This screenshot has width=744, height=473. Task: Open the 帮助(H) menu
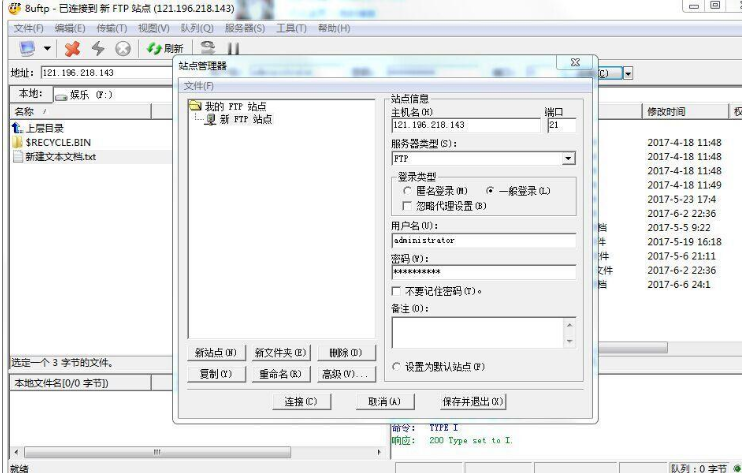pyautogui.click(x=334, y=28)
